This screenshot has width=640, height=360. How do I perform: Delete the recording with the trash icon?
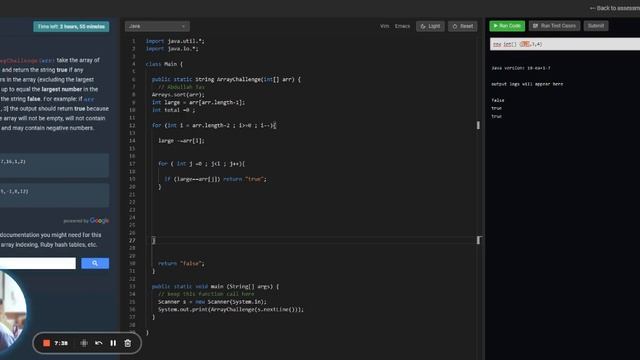(128, 343)
